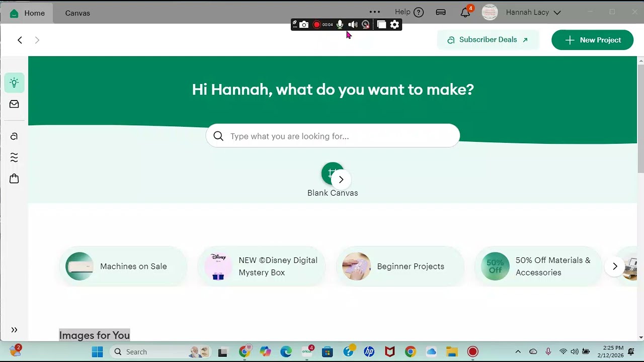Stop recording with the red record button
Image resolution: width=644 pixels, height=362 pixels.
click(x=316, y=25)
